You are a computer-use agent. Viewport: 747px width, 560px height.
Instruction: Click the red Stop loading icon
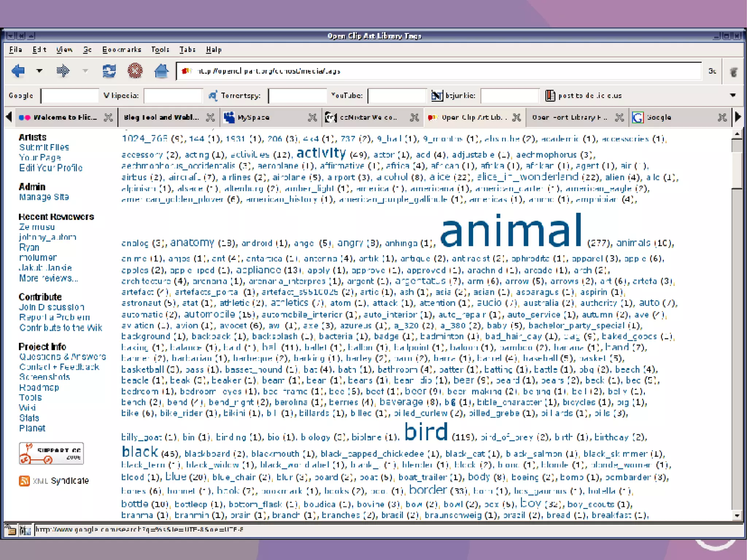135,71
